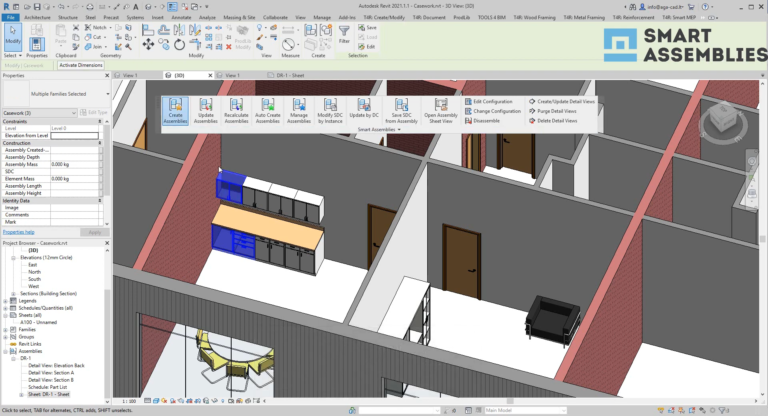Click the Disassemble command

[x=482, y=121]
